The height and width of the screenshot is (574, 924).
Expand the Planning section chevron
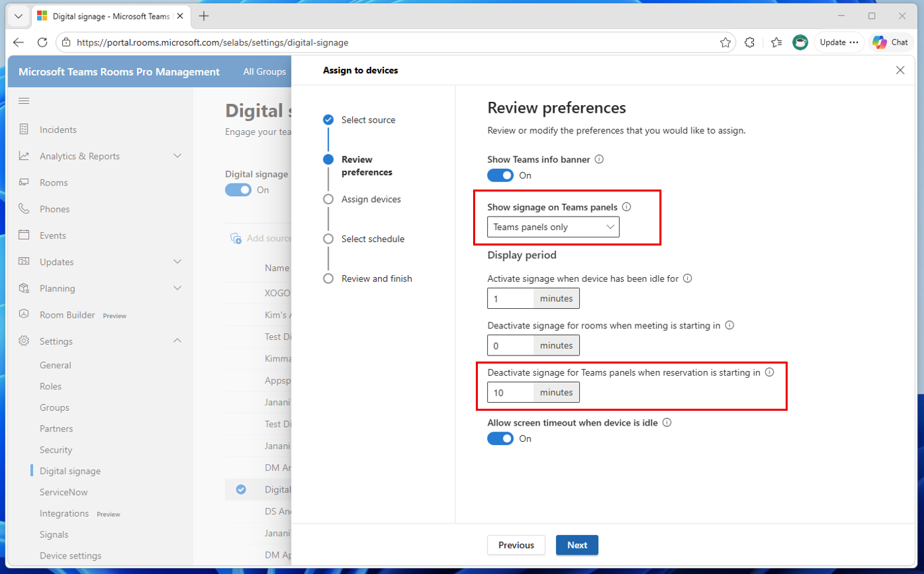point(178,288)
